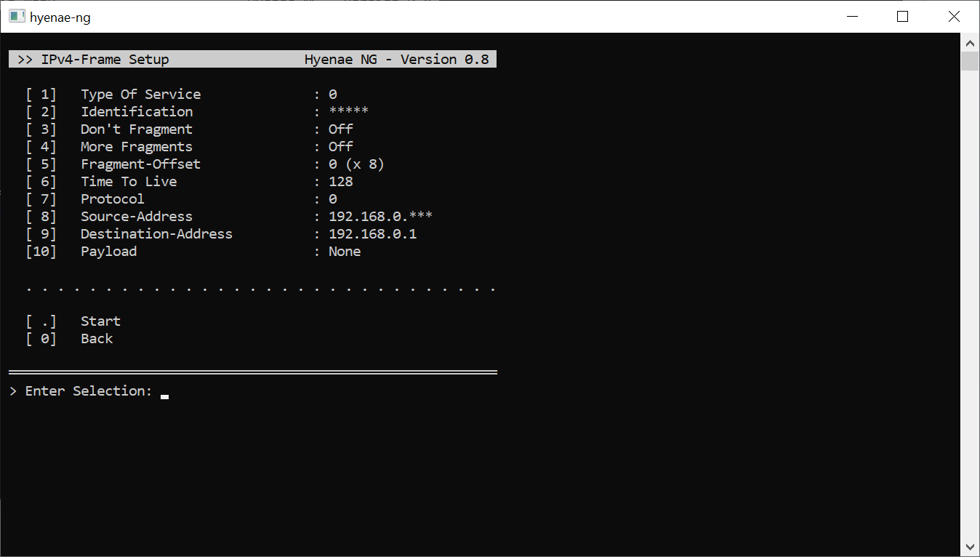Click the hyenae-ng window title bar icon
This screenshot has height=557, width=980.
coord(17,17)
